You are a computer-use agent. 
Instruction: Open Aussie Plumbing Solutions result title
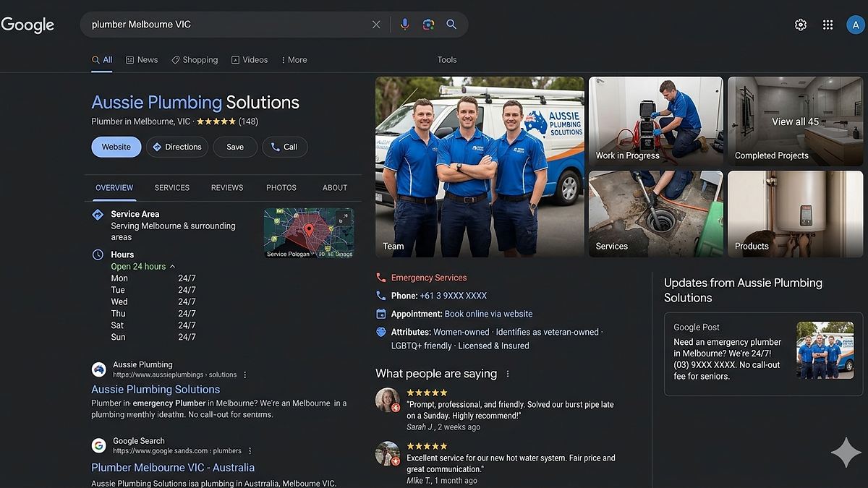pyautogui.click(x=156, y=389)
